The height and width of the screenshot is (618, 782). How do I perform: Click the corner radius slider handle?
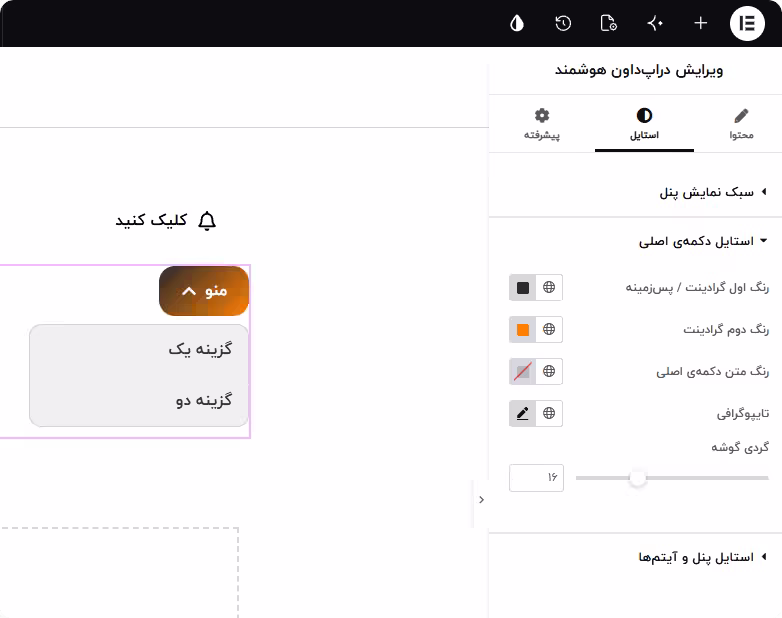point(637,478)
